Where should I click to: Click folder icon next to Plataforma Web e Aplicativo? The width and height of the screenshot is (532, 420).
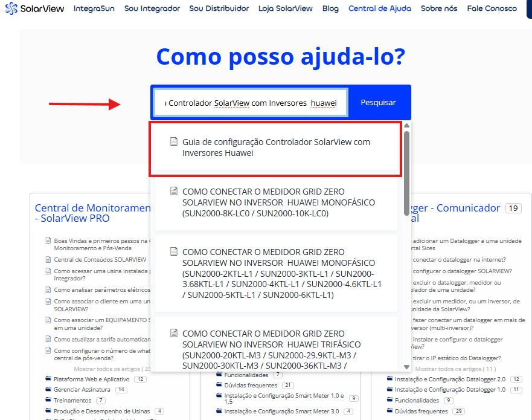point(48,379)
